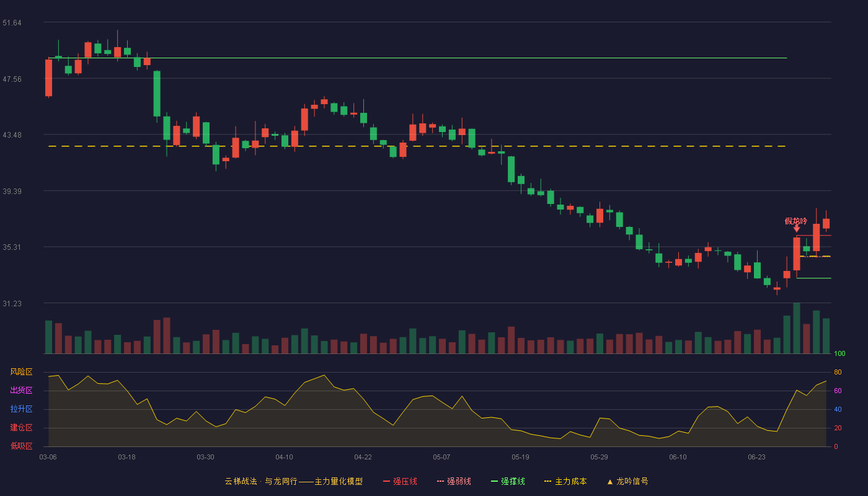Click the red down-arrow marker under 假龙吟
This screenshot has height=496, width=868.
point(797,229)
